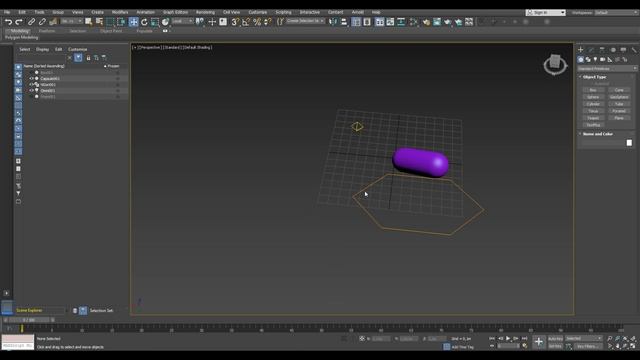Toggle Spinner Snap in main toolbar
640x360 pixels.
pos(268,22)
